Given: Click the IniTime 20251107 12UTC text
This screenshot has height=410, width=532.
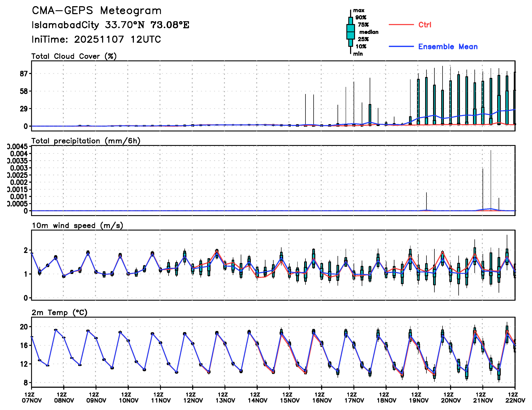Looking at the screenshot, I should (x=96, y=39).
